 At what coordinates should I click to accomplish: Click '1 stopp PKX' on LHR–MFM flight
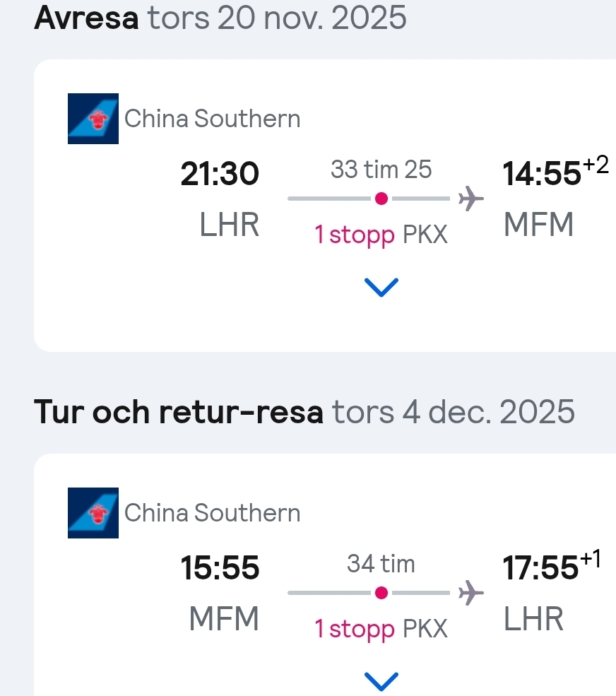point(381,235)
